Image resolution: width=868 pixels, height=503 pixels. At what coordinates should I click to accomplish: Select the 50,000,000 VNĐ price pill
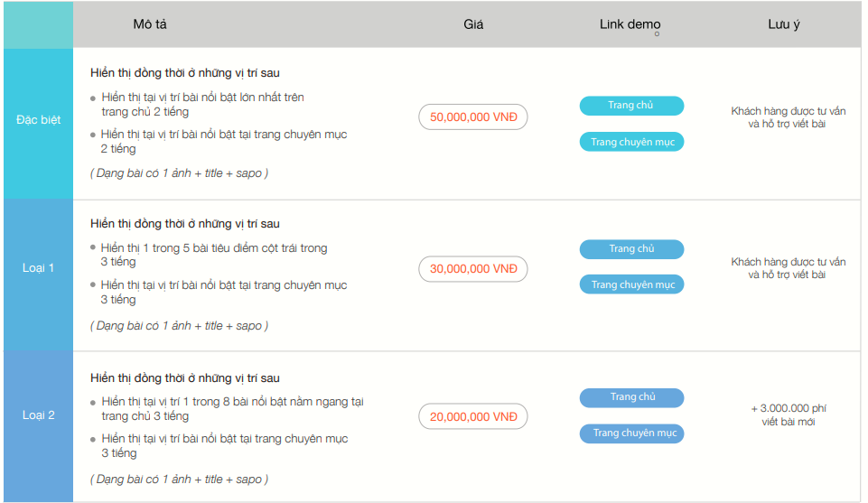tap(472, 117)
